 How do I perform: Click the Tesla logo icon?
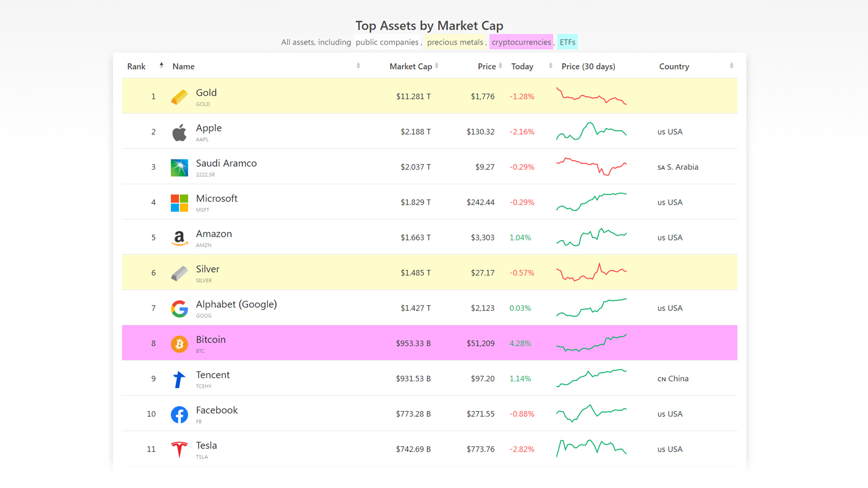click(x=179, y=450)
